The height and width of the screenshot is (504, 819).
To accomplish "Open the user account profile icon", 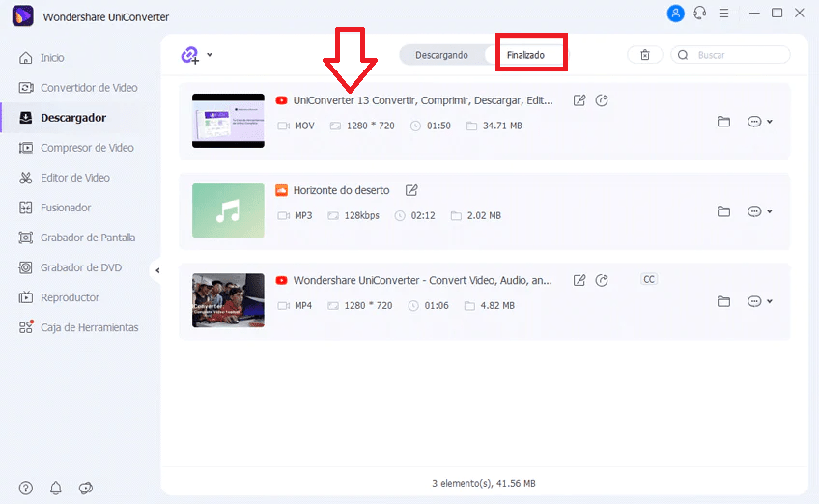I will 675,14.
